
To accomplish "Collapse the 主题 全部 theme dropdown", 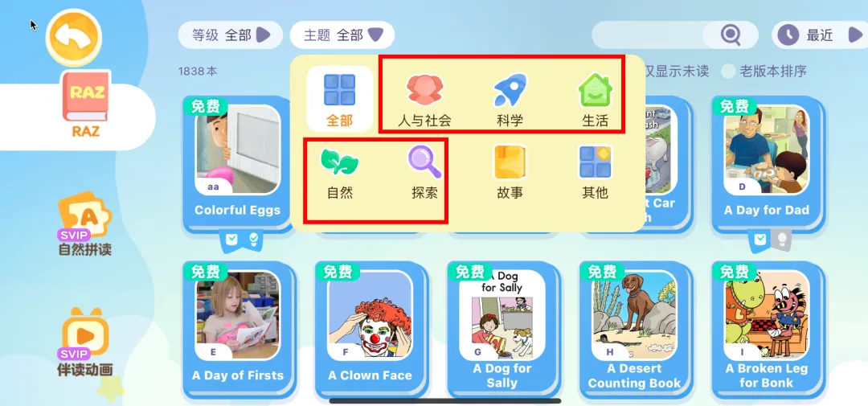I will [x=342, y=35].
